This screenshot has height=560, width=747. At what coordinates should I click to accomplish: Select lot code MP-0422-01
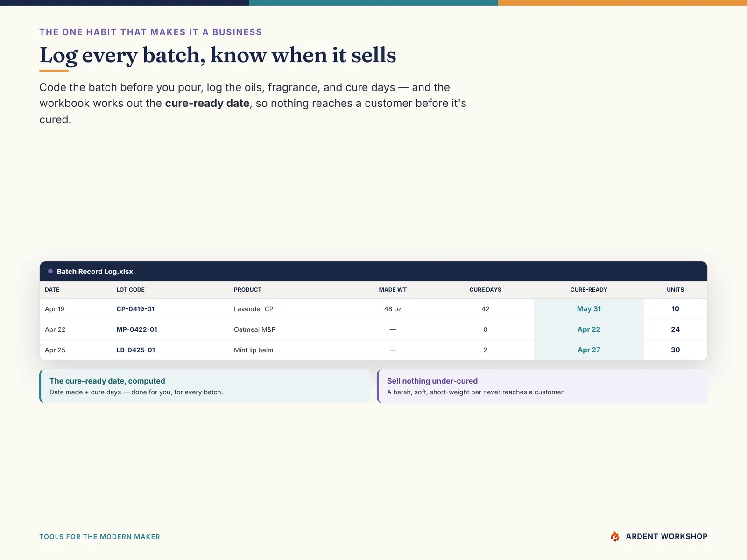click(x=137, y=329)
